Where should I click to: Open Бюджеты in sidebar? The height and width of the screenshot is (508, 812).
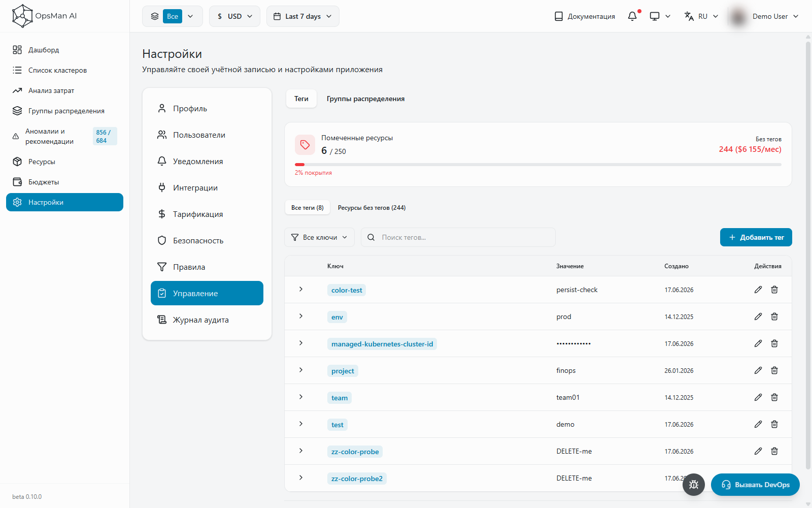tap(64, 182)
